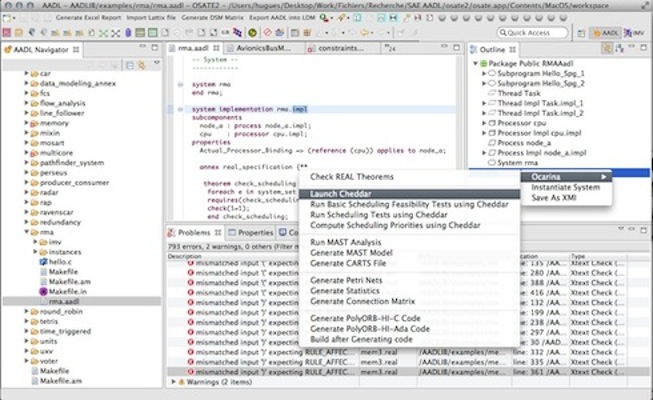Choose Launch Cheddar from the context menu
This screenshot has height=400, width=653.
(x=409, y=194)
